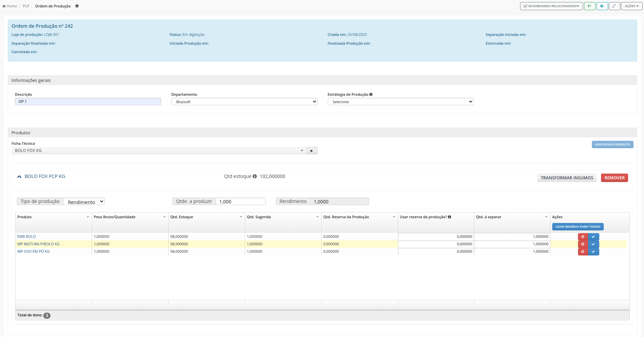
Task: Click Qtd. à separar input for EMB BOLO row
Action: click(512, 237)
